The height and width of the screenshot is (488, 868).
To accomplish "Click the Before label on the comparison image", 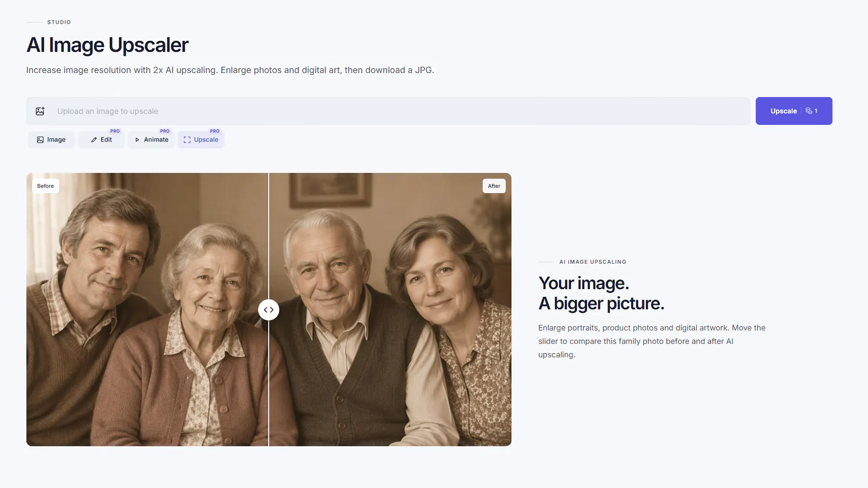I will click(x=46, y=186).
